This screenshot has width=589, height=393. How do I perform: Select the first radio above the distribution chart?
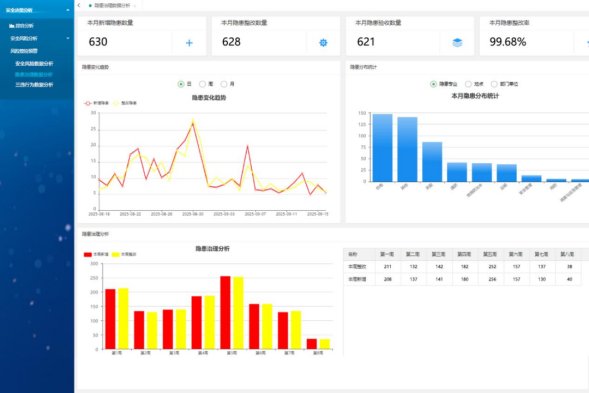tap(433, 84)
